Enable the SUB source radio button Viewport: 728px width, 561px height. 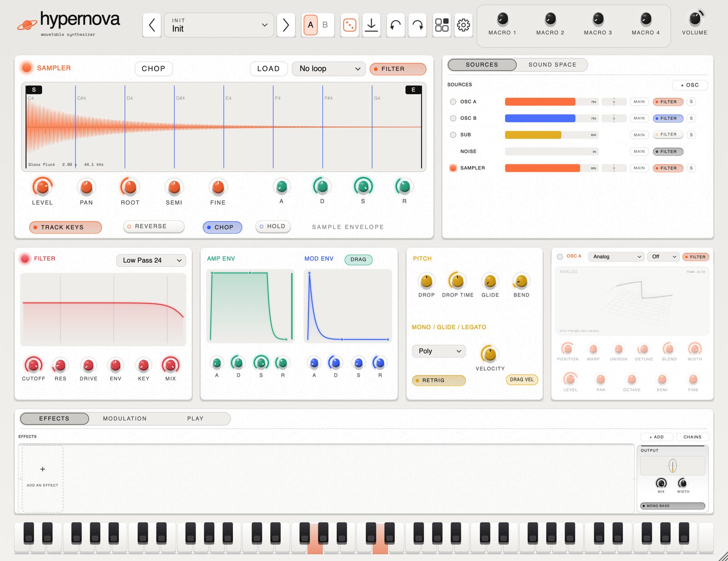tap(453, 135)
